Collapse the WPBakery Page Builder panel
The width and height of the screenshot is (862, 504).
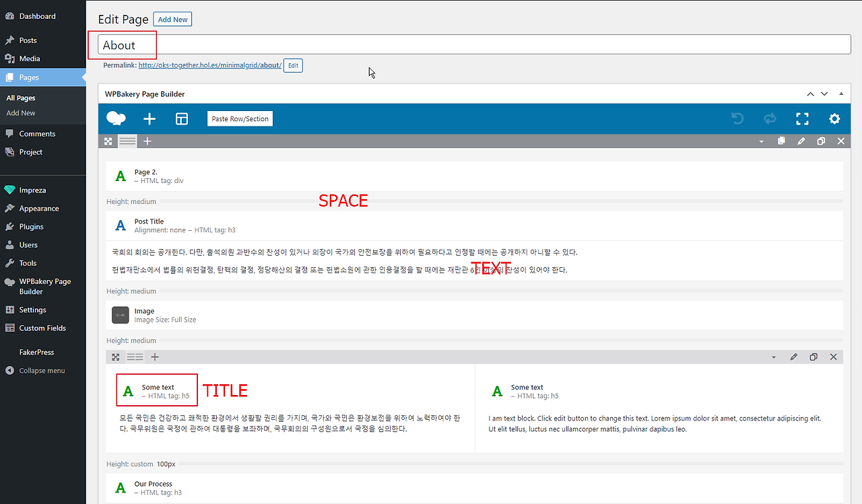click(x=841, y=94)
